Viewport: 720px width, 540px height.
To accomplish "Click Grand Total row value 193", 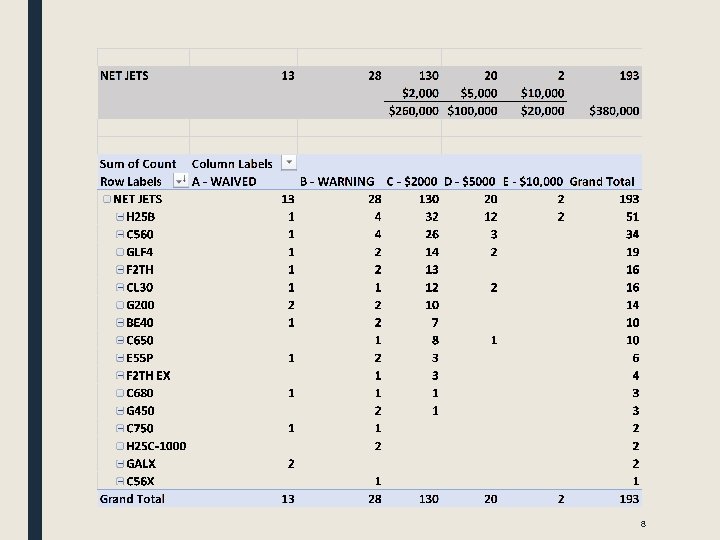I will click(629, 499).
